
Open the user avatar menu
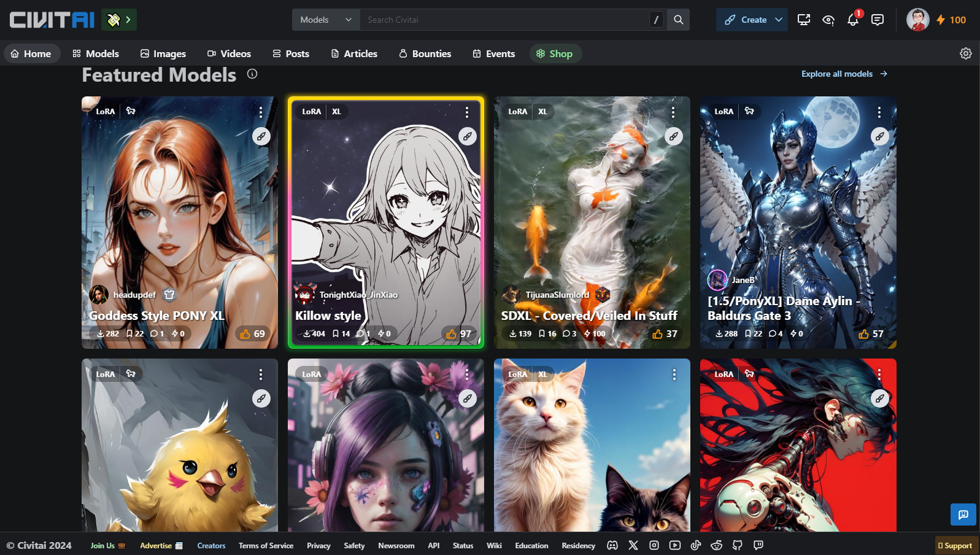click(918, 20)
